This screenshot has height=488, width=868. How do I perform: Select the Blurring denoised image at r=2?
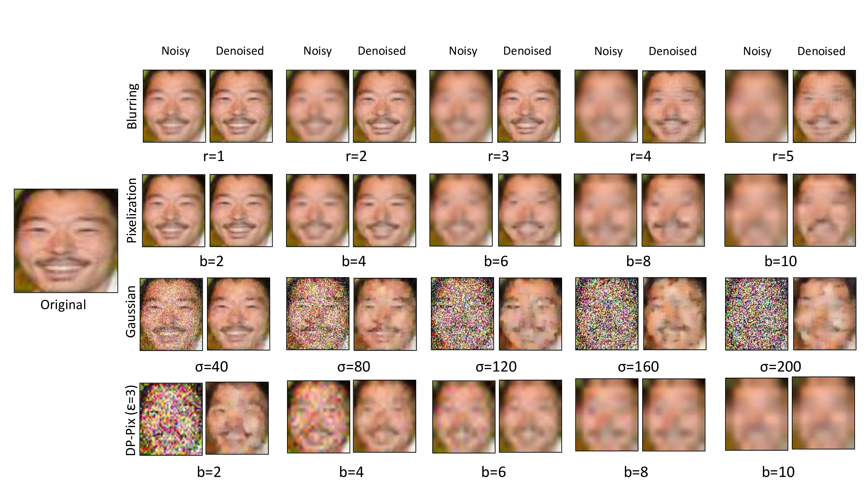click(x=384, y=106)
